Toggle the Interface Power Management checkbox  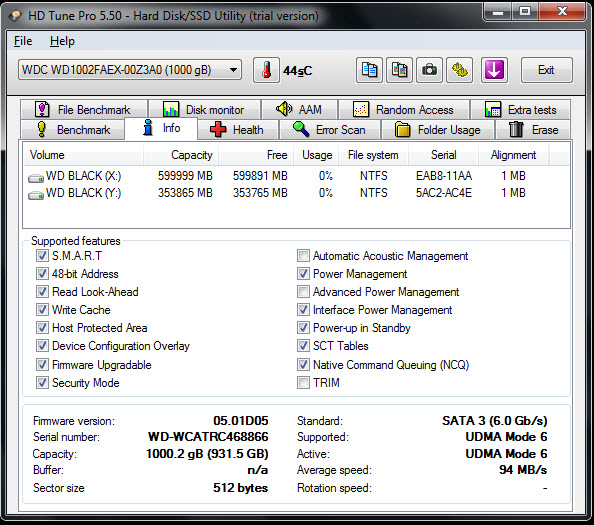click(303, 309)
